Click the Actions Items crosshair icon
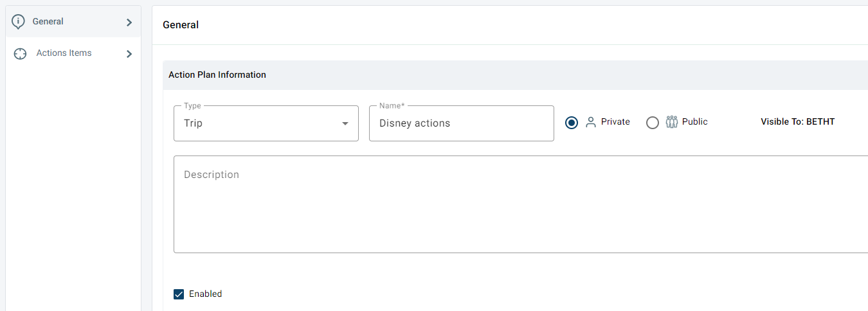 20,54
